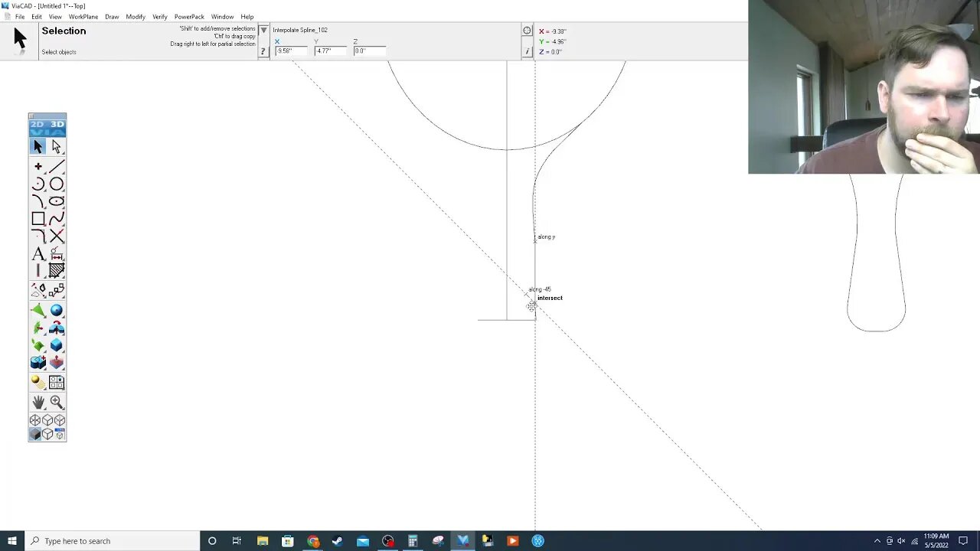980x551 pixels.
Task: Activate the Pan hand tool
Action: click(38, 402)
